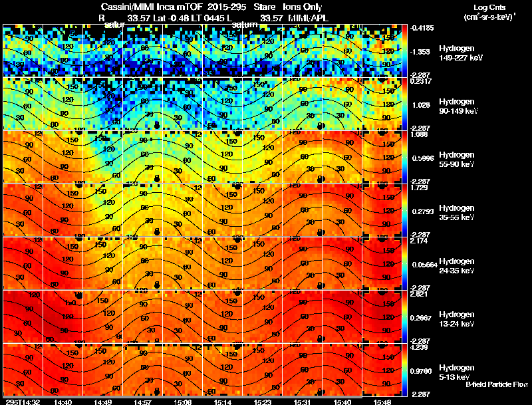This screenshot has width=532, height=405.
Task: Click the '2015-295' date in the title
Action: point(227,7)
